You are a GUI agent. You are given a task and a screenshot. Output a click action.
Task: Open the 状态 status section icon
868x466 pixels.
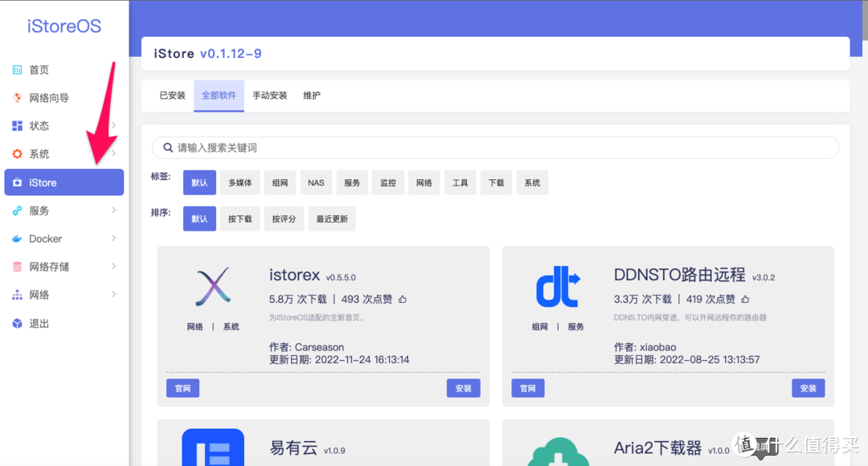pyautogui.click(x=18, y=125)
